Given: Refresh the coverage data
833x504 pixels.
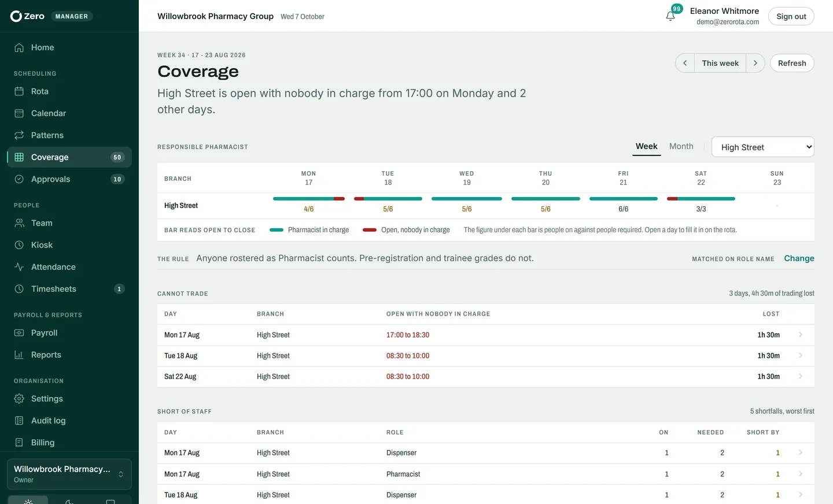Looking at the screenshot, I should click(x=792, y=63).
